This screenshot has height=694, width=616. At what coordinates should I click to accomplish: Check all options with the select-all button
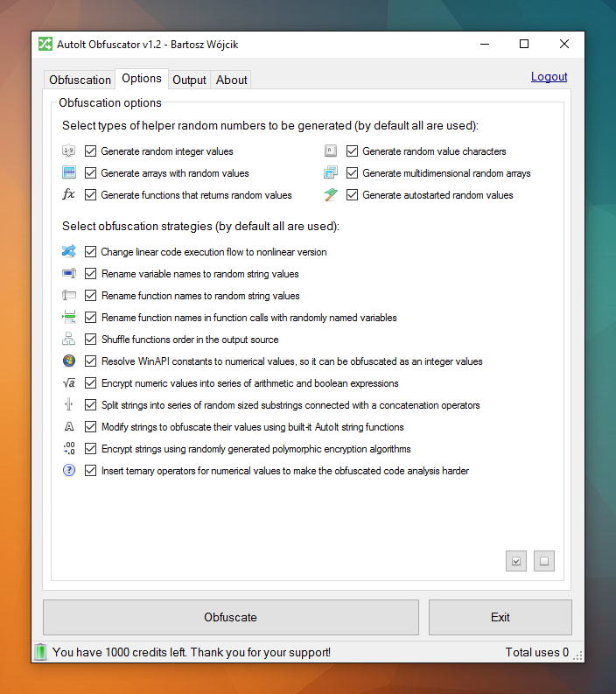click(516, 561)
